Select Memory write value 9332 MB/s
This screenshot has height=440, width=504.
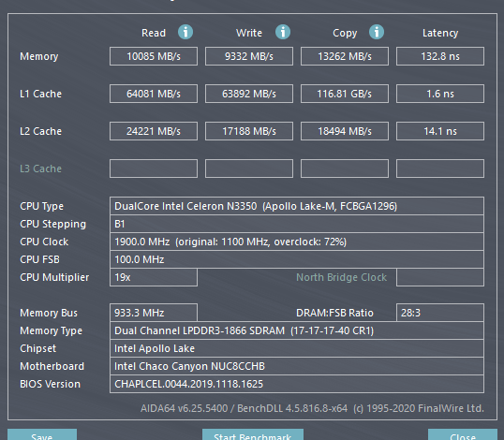(249, 56)
